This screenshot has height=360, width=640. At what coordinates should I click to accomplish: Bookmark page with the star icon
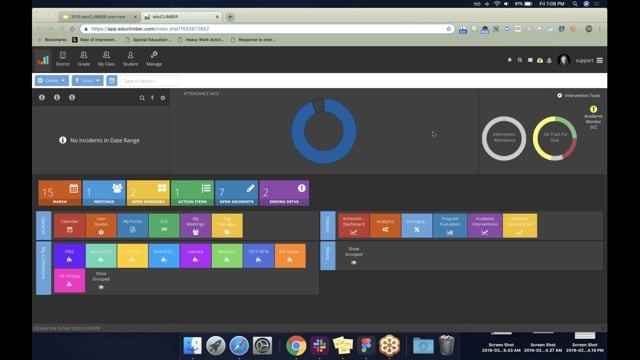(x=449, y=29)
